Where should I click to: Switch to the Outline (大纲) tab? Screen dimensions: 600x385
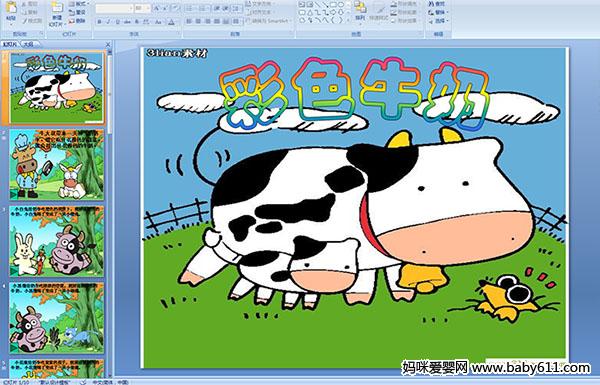coord(28,44)
